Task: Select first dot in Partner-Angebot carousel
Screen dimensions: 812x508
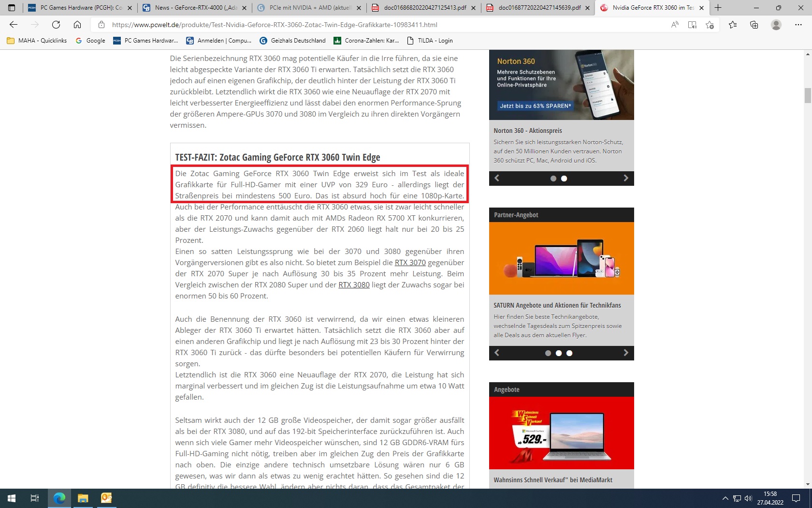Action: 548,353
